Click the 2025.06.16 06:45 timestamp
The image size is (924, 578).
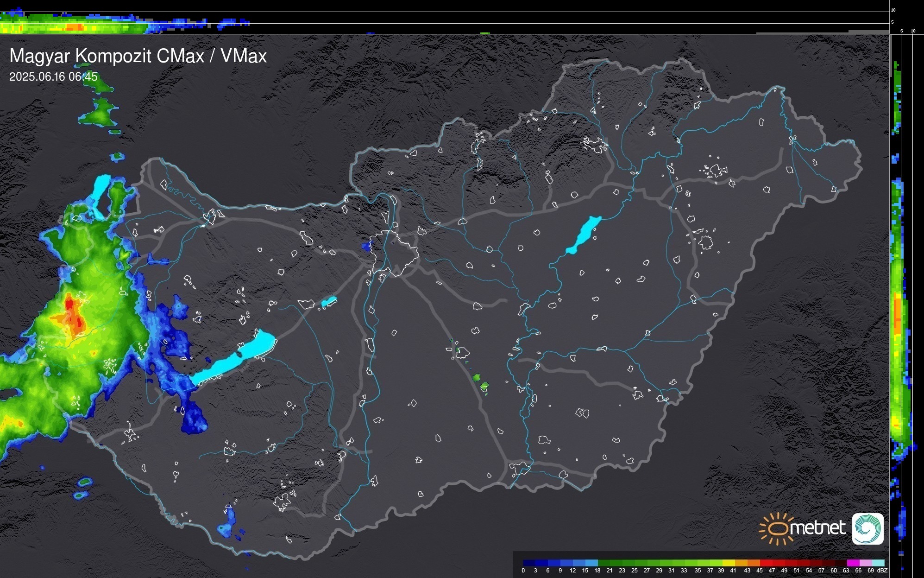[x=53, y=77]
